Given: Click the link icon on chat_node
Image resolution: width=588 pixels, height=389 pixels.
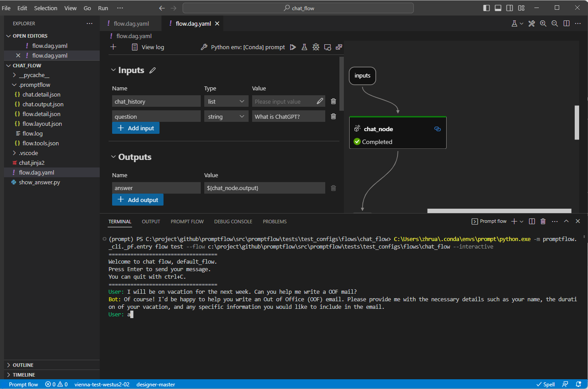Looking at the screenshot, I should click(437, 129).
